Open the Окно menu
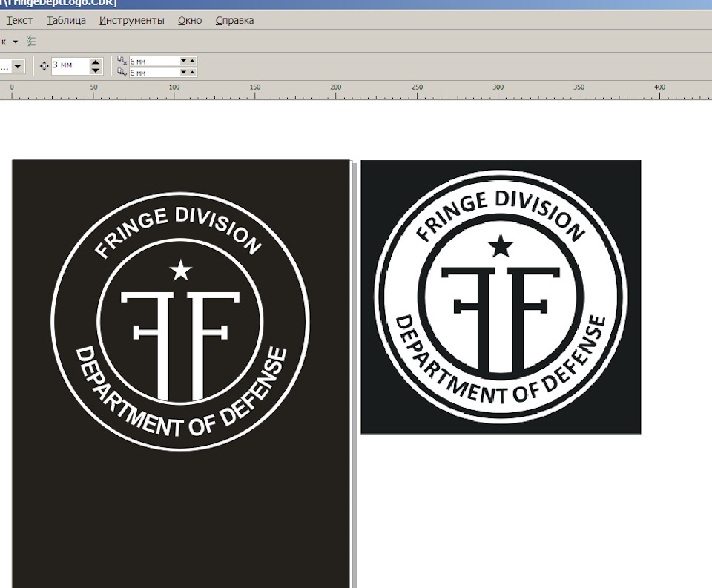This screenshot has height=588, width=712. point(190,20)
